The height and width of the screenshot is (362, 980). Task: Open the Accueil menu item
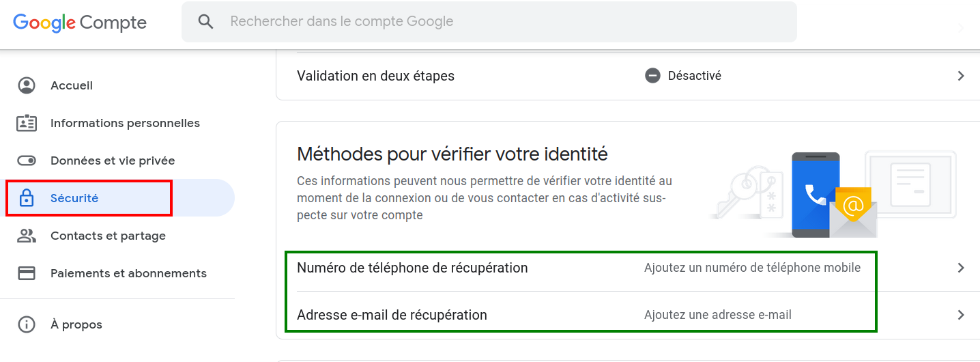pos(117,85)
